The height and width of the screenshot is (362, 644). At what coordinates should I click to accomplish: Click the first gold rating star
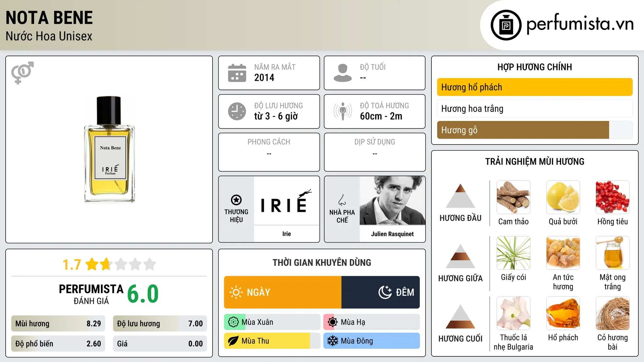click(92, 264)
